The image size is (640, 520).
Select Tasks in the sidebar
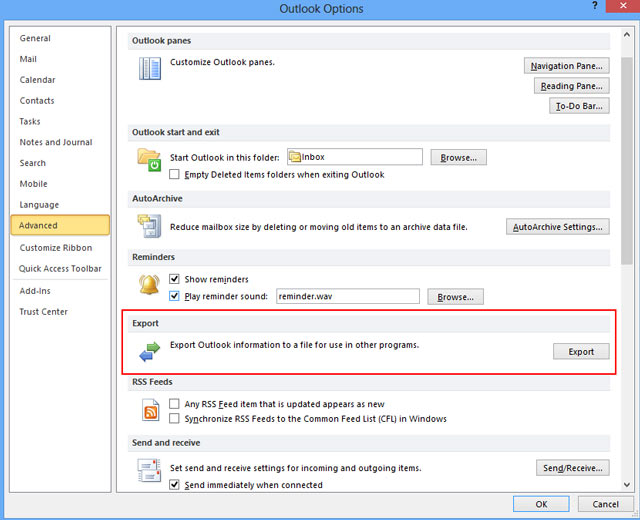coord(60,122)
